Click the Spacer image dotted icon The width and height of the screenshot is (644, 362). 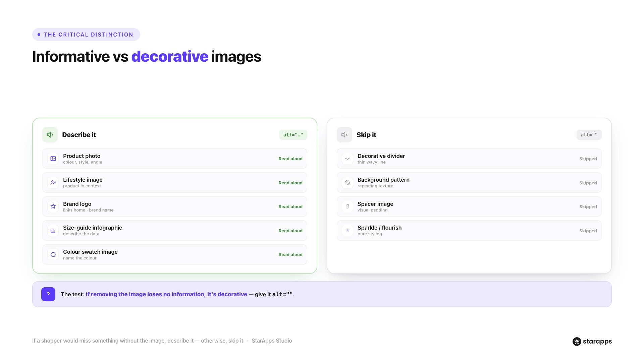347,206
